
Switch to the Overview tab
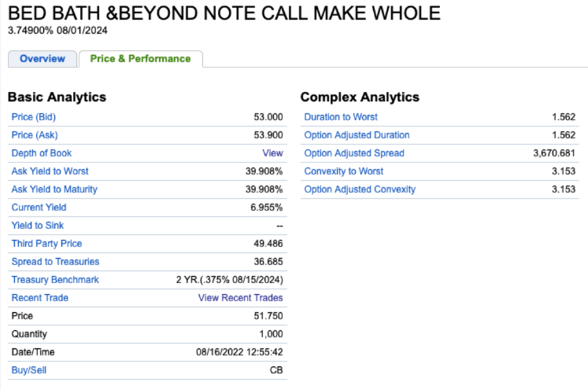tap(43, 59)
